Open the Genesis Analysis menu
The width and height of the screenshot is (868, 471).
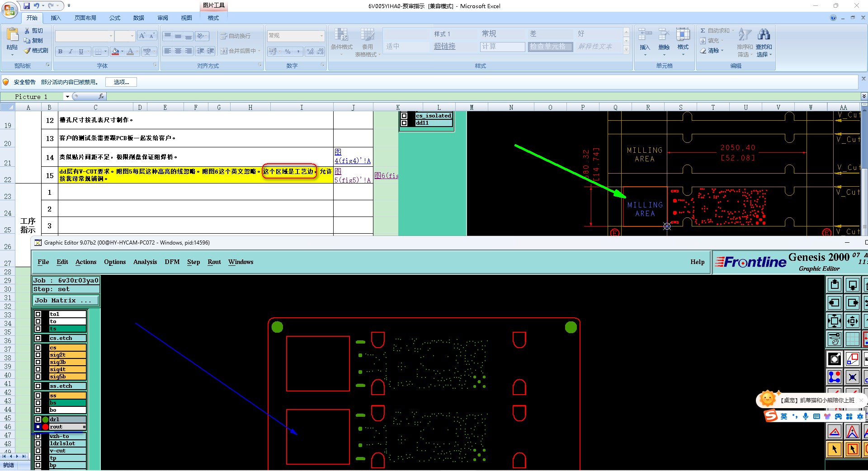[145, 262]
